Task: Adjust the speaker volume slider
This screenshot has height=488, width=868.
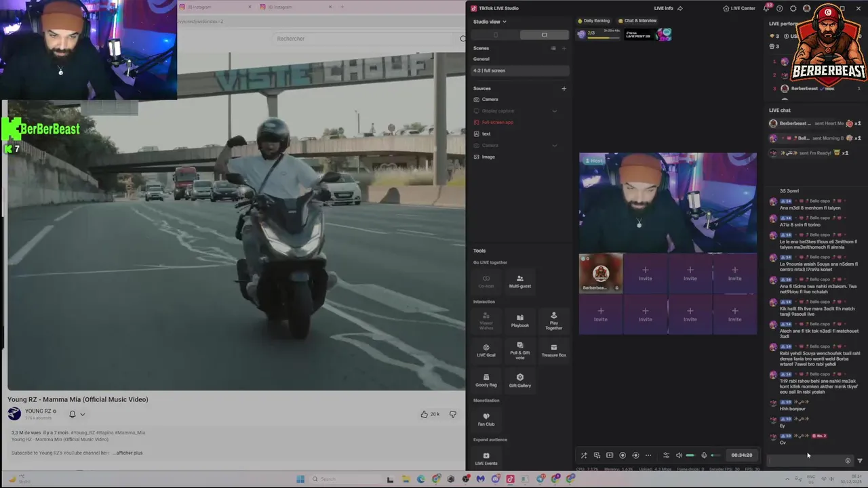Action: 690,455
